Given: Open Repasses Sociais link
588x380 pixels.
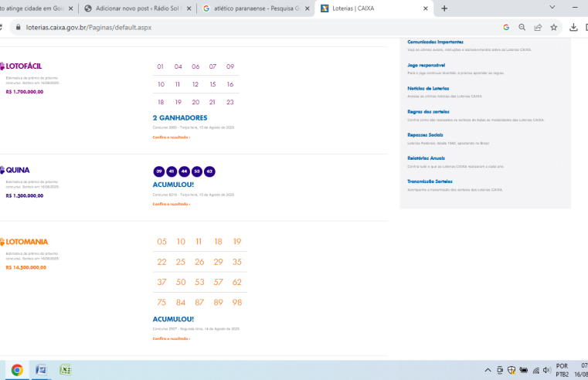Looking at the screenshot, I should [425, 135].
